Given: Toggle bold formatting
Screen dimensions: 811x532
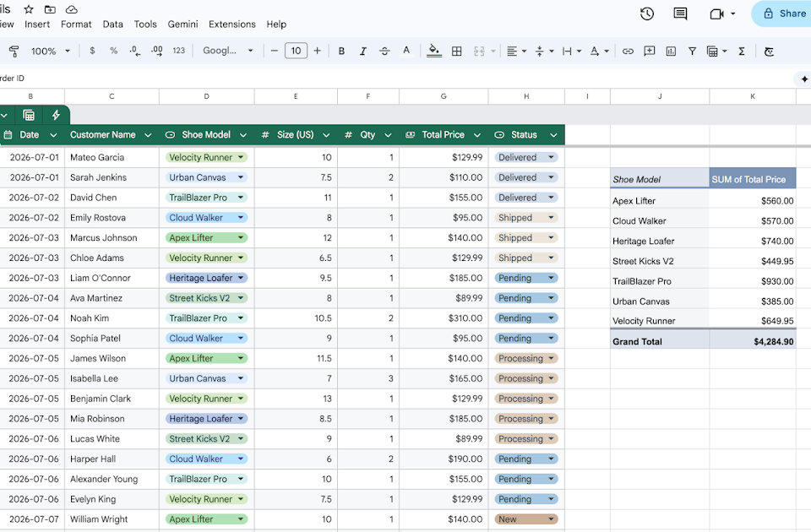Looking at the screenshot, I should click(x=341, y=52).
